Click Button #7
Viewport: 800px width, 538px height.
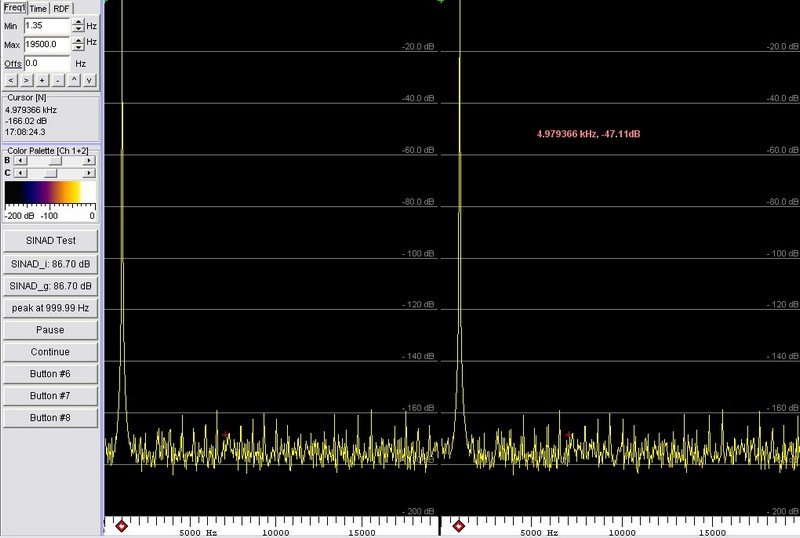click(51, 396)
